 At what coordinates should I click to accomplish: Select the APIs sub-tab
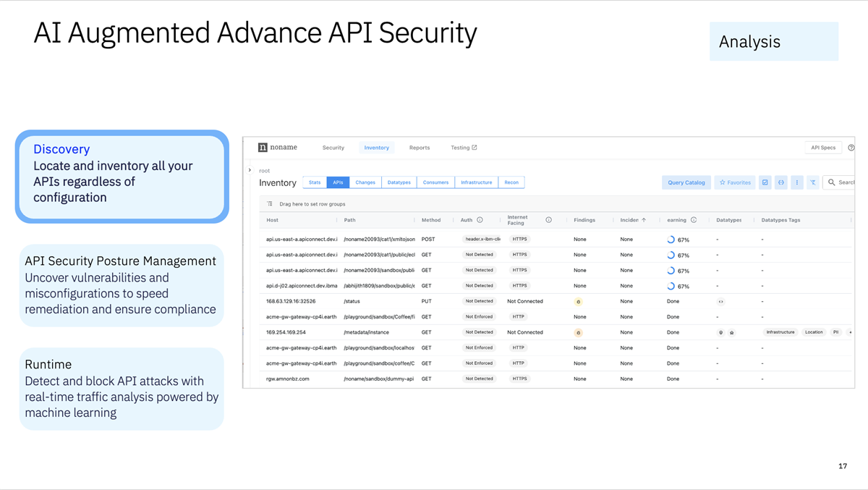coord(338,182)
